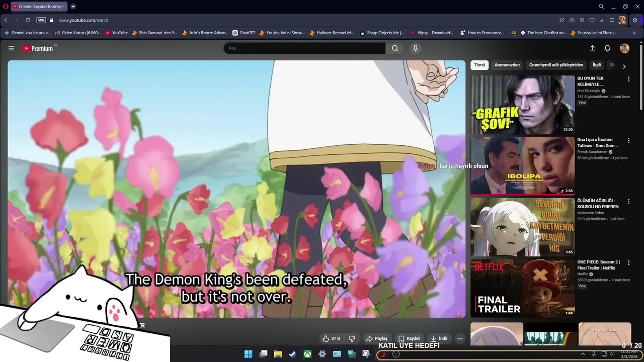This screenshot has height=362, width=644.
Task: Open a new browser tab with plus
Action: coord(73,7)
